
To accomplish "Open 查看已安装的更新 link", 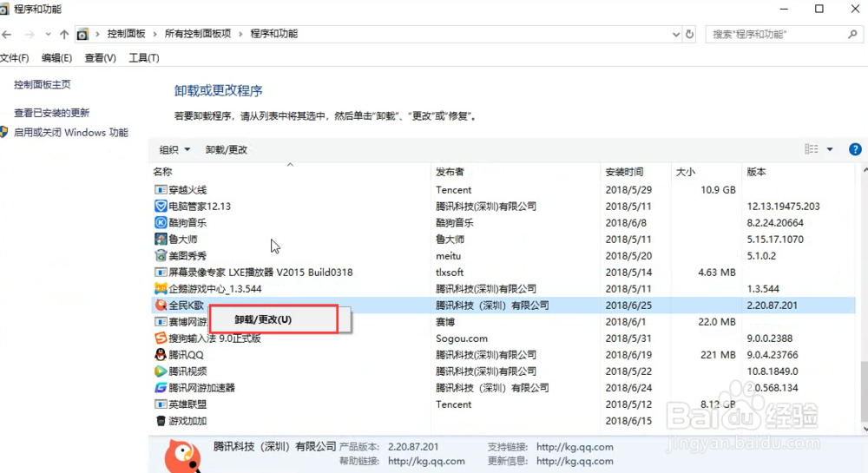I will coord(51,113).
